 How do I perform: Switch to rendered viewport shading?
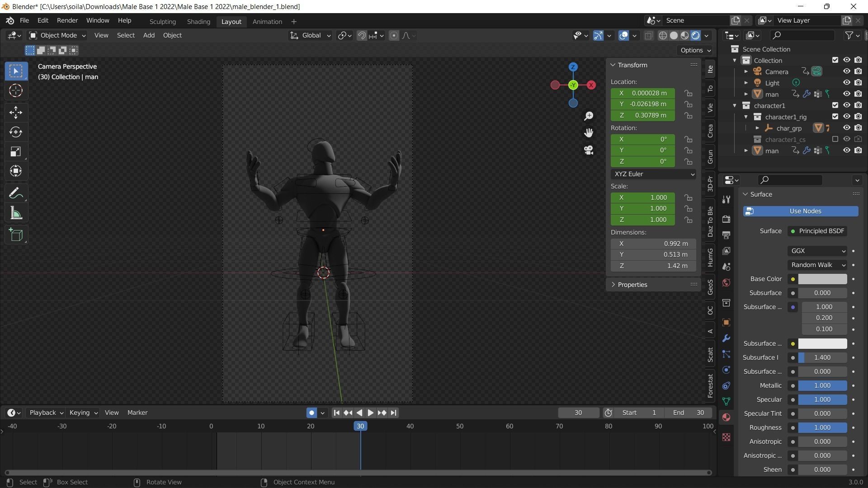696,35
